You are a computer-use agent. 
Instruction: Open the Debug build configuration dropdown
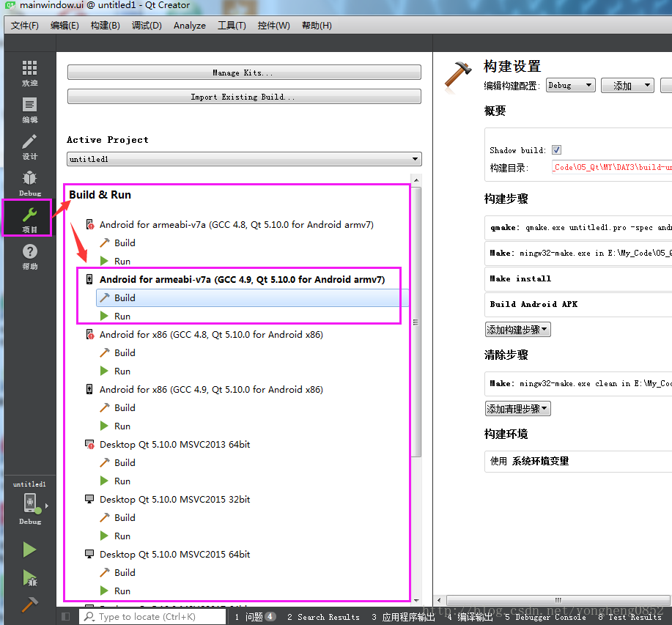(x=570, y=85)
